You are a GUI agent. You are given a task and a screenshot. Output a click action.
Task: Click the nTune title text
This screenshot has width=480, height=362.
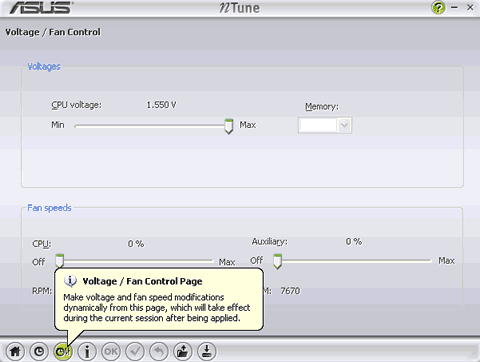pos(239,8)
